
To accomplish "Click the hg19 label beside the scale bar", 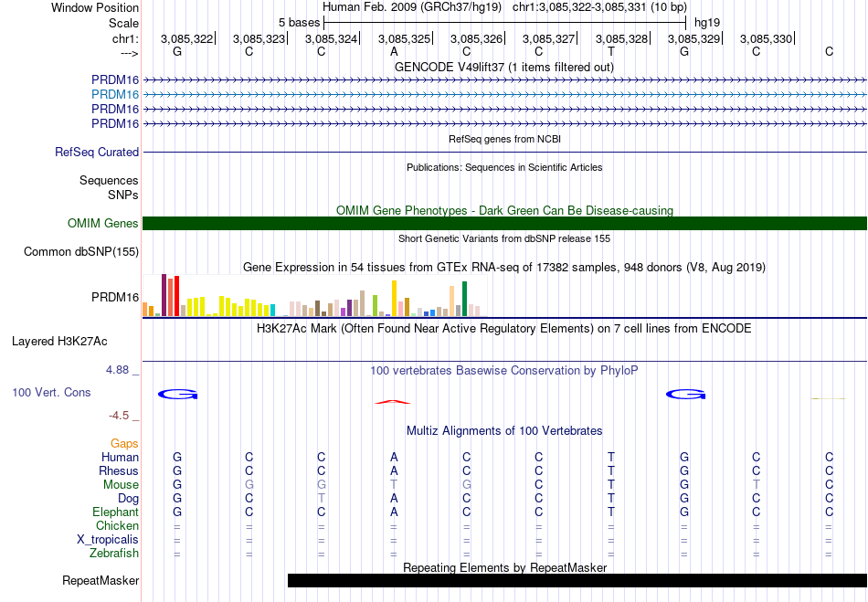I will (707, 23).
